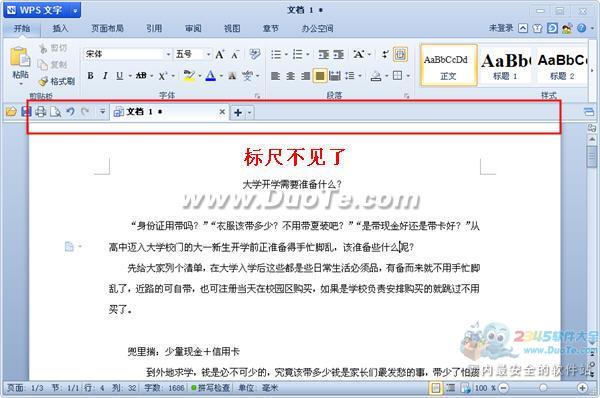
Task: Click the decrease indent icon
Action: 323,55
